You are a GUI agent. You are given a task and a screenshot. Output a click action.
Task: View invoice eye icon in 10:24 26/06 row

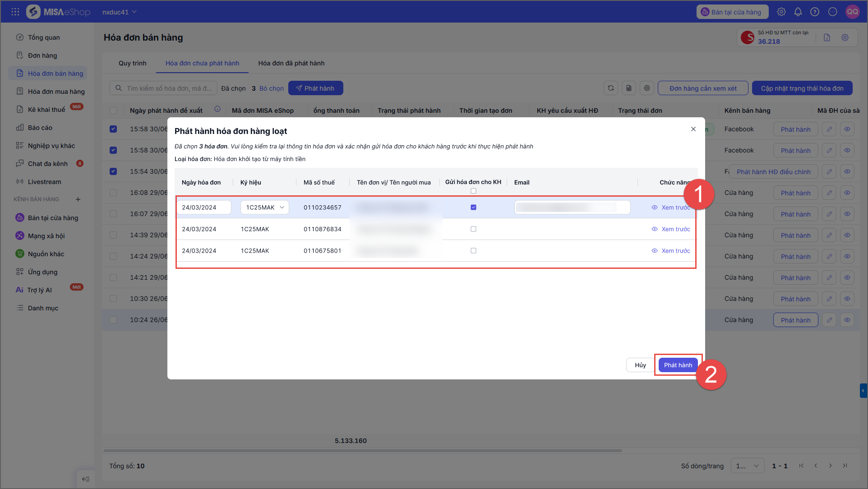point(847,320)
